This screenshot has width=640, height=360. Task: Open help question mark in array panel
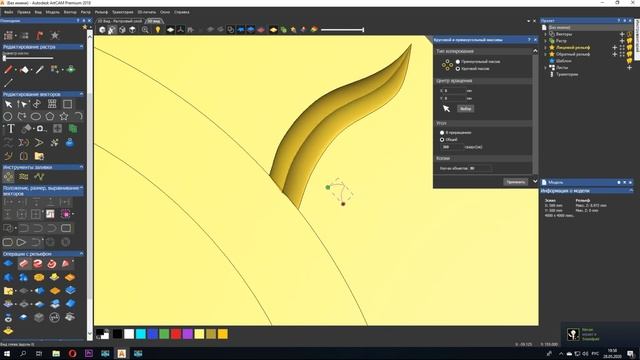529,40
